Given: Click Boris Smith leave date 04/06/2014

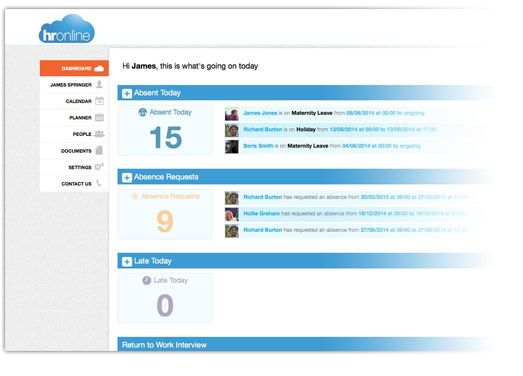Looking at the screenshot, I should (x=357, y=146).
